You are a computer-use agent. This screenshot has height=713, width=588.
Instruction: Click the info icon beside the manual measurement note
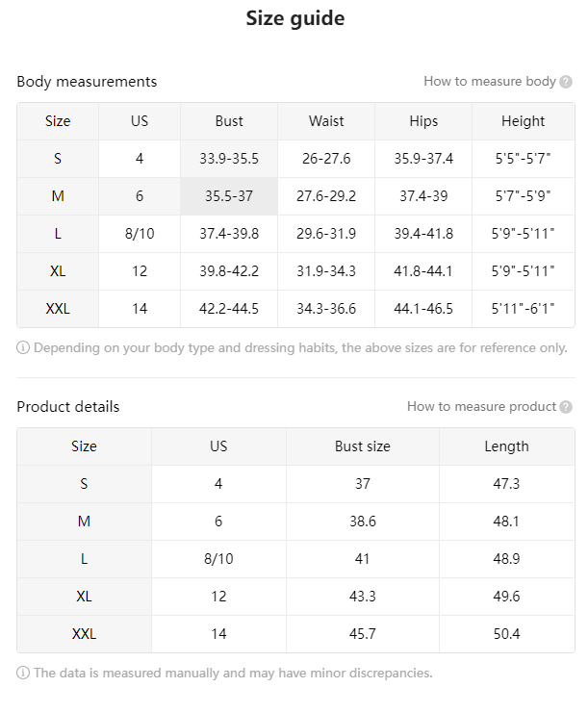pyautogui.click(x=23, y=673)
